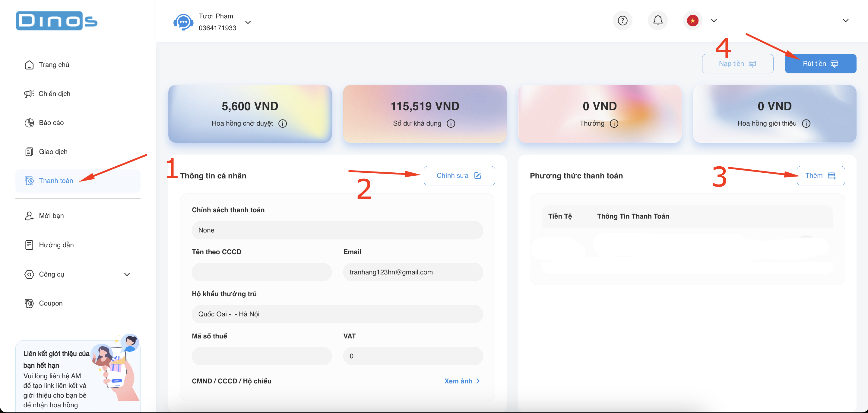Click the Công cụ hexagon icon
The height and width of the screenshot is (413, 868).
(29, 274)
